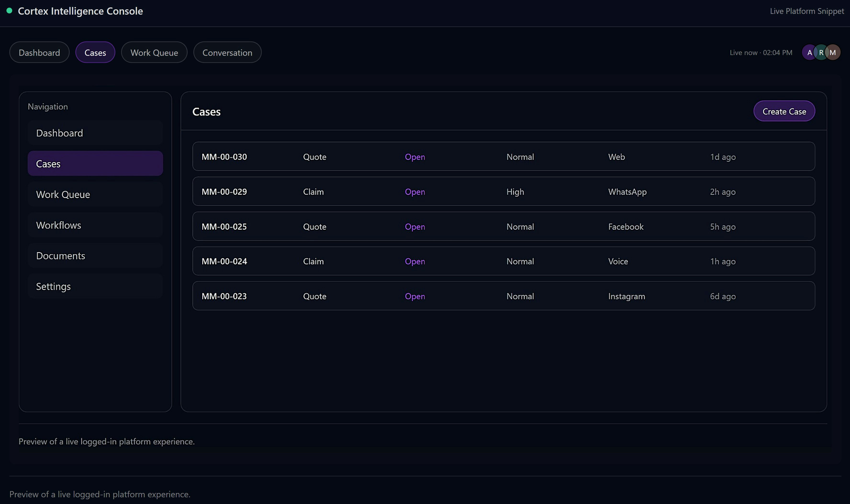This screenshot has width=850, height=504.
Task: Select Cases in the navigation sidebar
Action: 95,163
